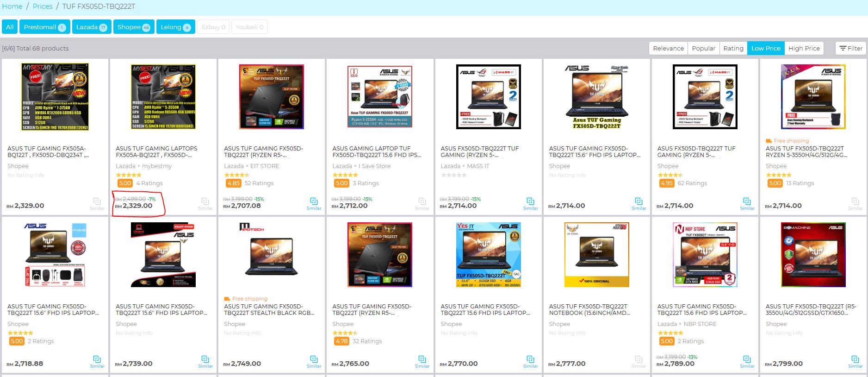The image size is (868, 377).
Task: Find similar items for RM 2,707.08 listing
Action: click(x=314, y=204)
